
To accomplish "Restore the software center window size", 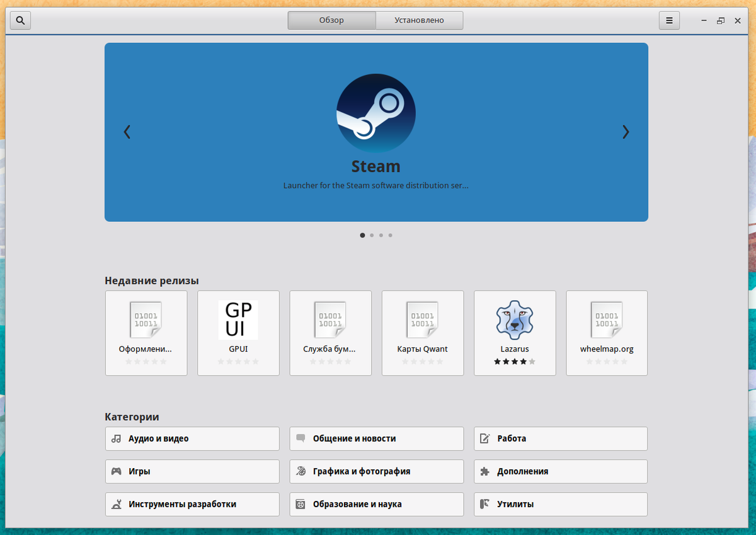I will (x=721, y=21).
